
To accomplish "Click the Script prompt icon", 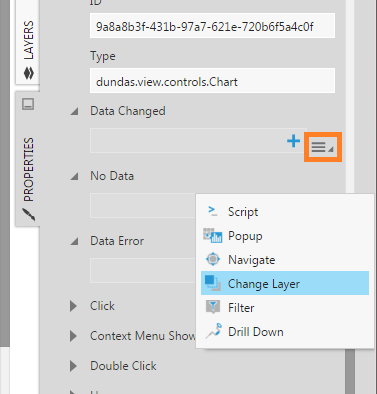I will [213, 211].
